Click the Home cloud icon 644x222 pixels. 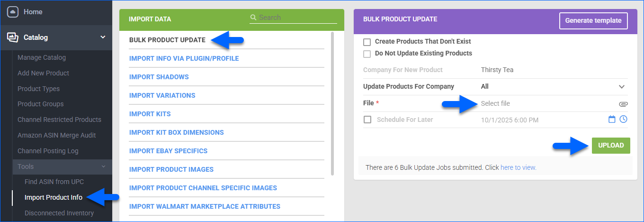pos(12,12)
